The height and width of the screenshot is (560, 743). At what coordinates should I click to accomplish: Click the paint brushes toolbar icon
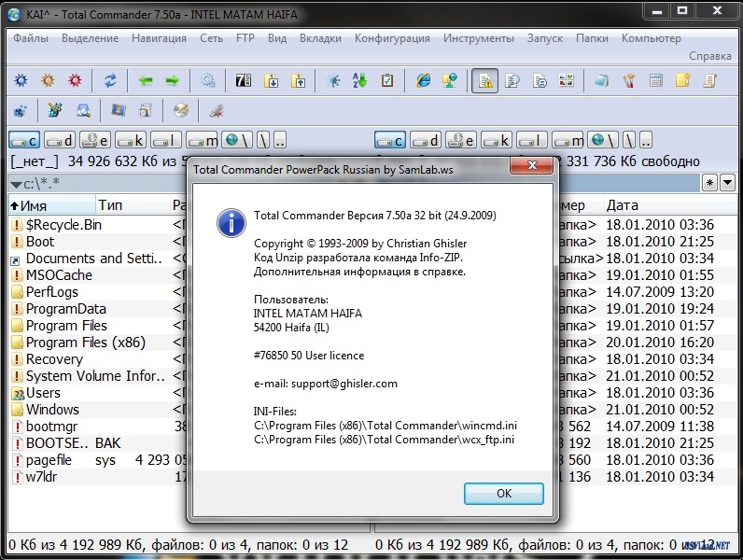click(629, 80)
